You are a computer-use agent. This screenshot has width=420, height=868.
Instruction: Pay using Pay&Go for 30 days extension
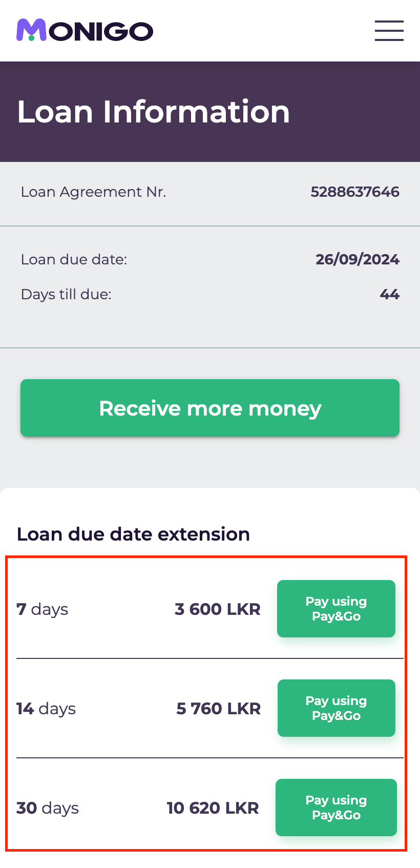click(x=336, y=808)
